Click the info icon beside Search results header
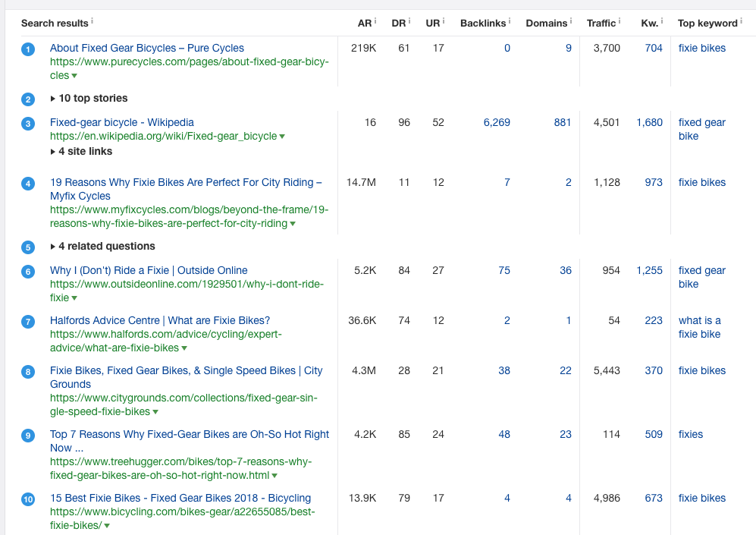Image resolution: width=756 pixels, height=535 pixels. click(x=92, y=20)
